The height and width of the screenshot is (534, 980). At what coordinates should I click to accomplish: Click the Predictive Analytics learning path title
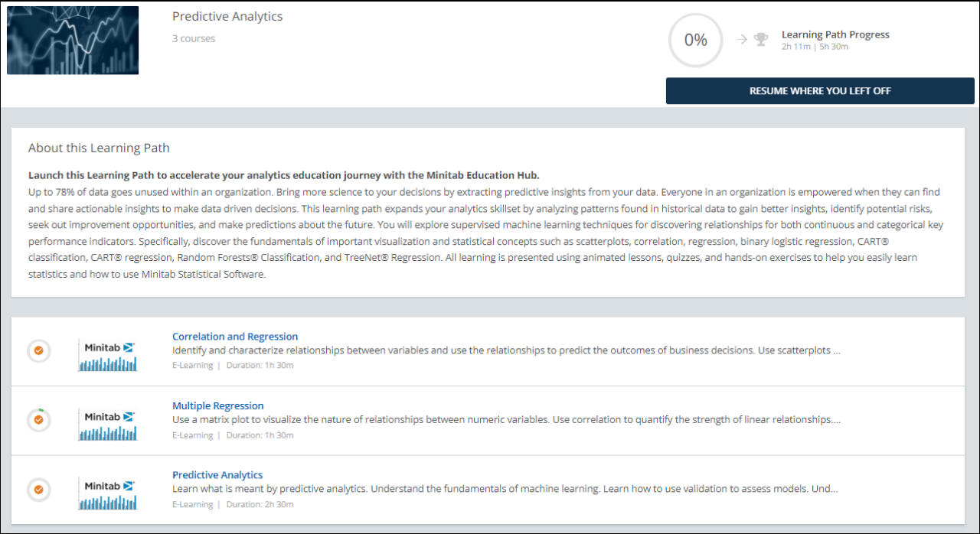coord(227,17)
